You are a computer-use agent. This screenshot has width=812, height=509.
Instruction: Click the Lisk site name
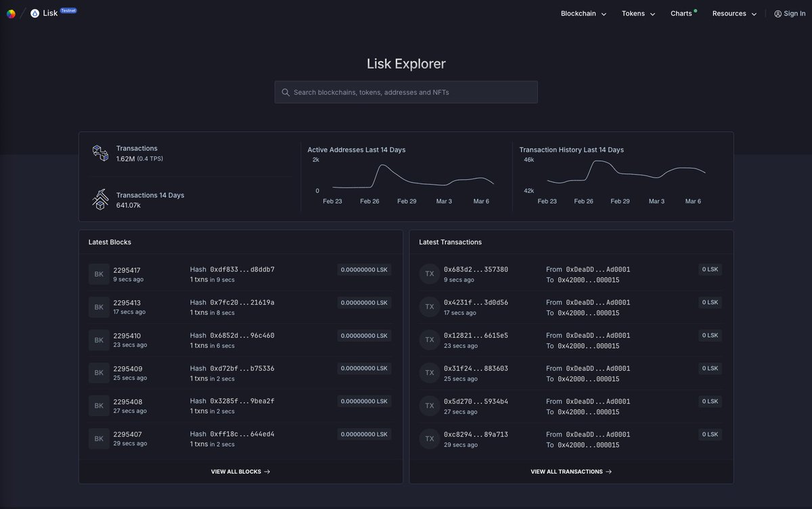pos(50,14)
